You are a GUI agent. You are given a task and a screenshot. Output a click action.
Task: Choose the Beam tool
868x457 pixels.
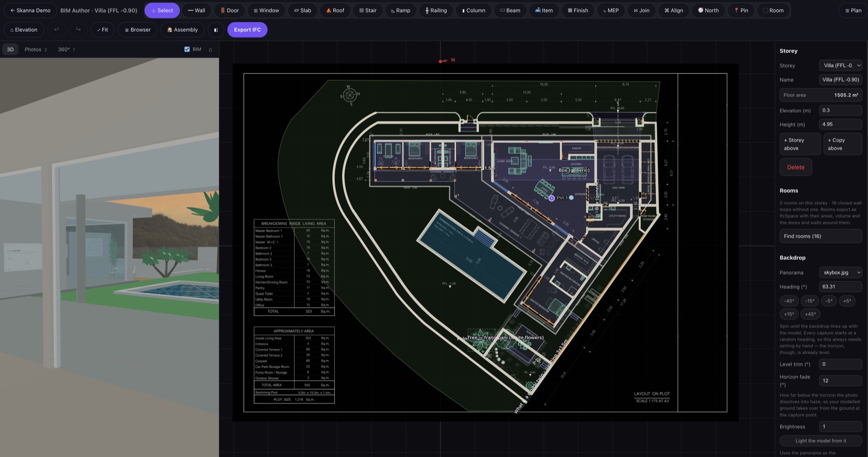[x=510, y=10]
